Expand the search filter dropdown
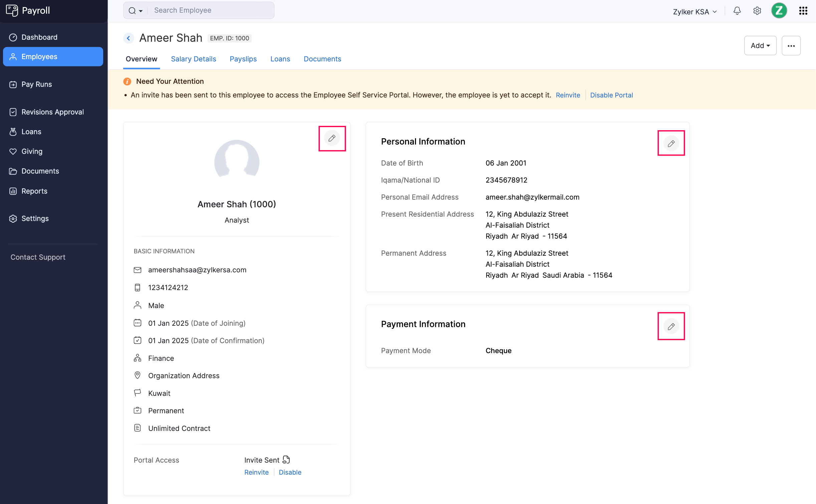The width and height of the screenshot is (816, 504). 136,10
